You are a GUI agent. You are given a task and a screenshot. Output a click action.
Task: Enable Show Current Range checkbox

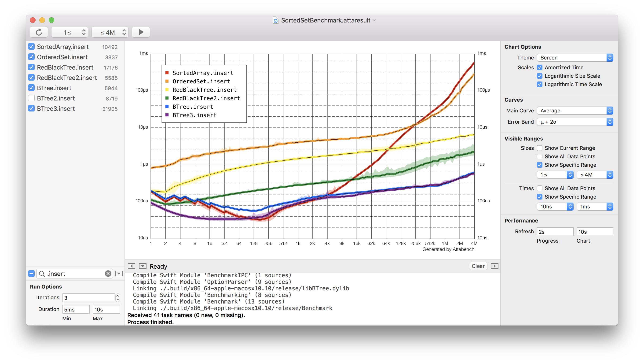pyautogui.click(x=540, y=148)
